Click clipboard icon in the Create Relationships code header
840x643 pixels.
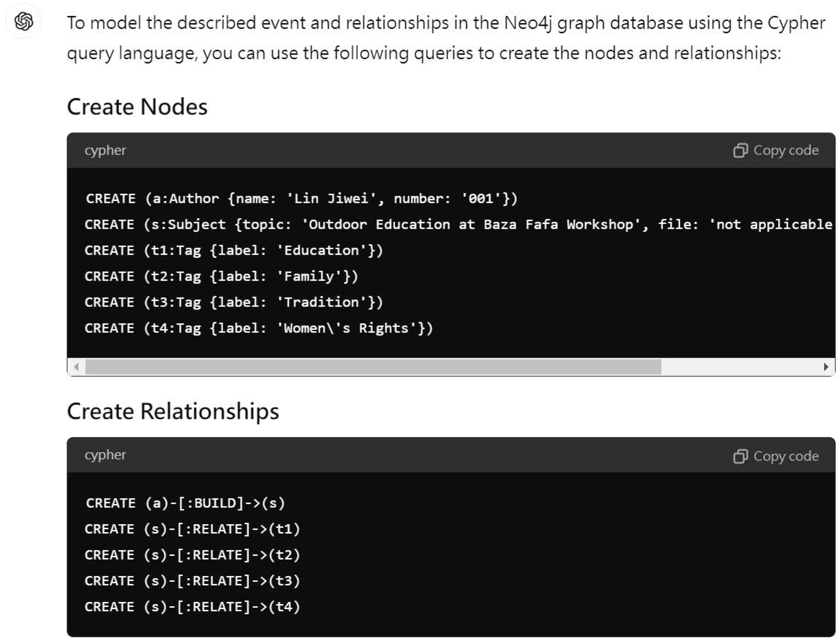[x=740, y=456]
